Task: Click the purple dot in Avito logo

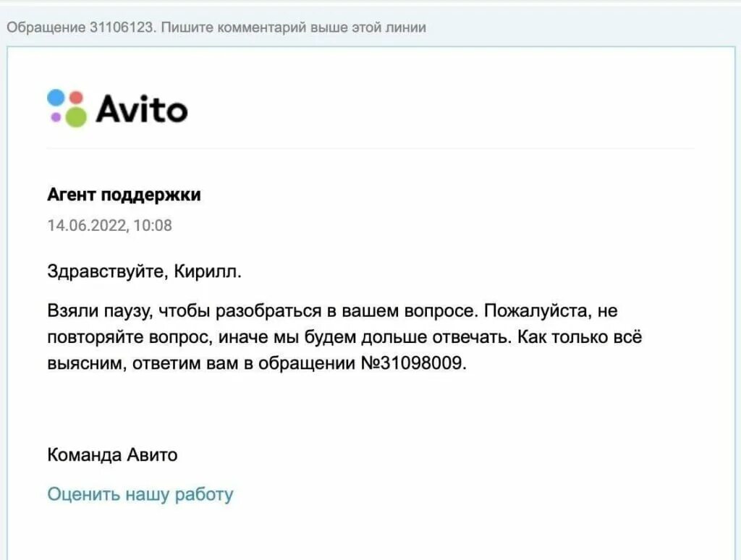Action: pyautogui.click(x=56, y=116)
